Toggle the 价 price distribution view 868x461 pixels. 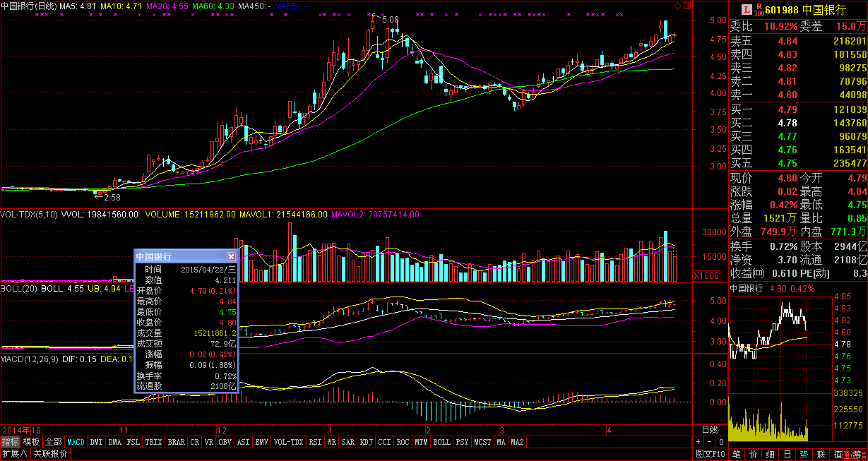click(754, 454)
